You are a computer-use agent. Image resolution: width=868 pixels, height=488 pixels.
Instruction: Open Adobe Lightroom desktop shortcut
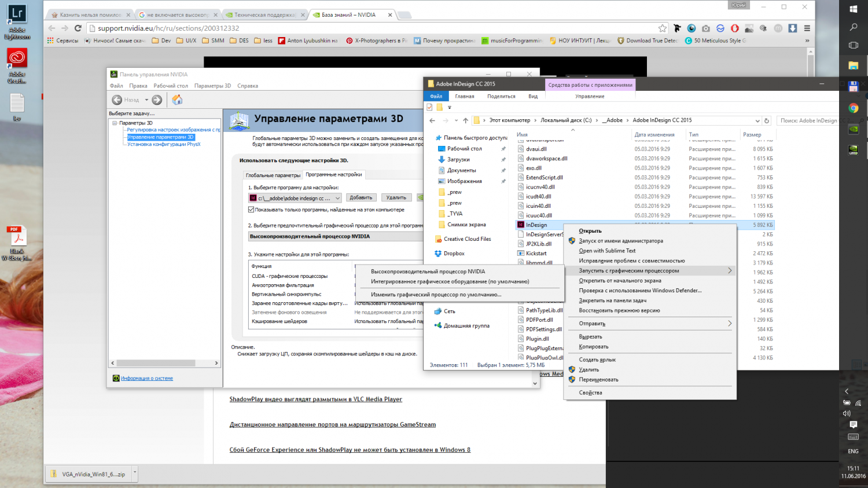click(x=17, y=22)
